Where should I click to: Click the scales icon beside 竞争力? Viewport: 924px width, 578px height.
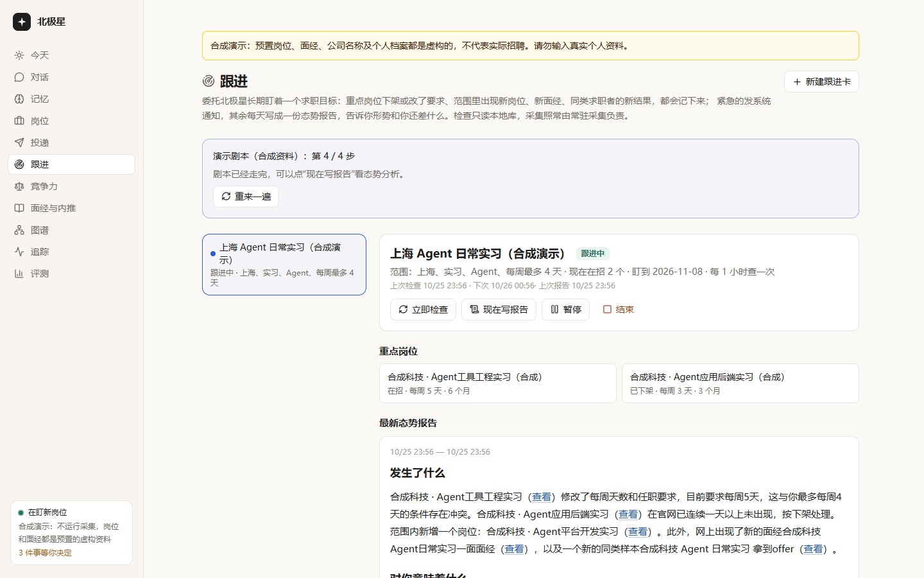19,186
